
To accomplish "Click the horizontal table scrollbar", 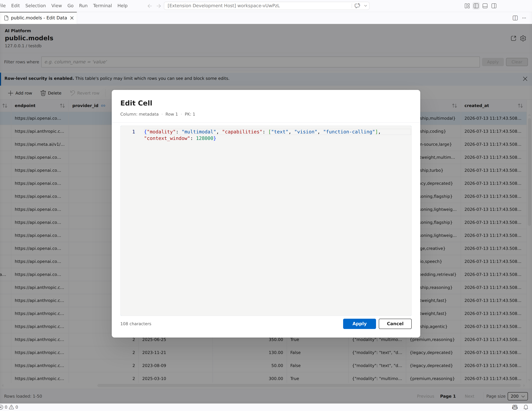I will [309, 385].
